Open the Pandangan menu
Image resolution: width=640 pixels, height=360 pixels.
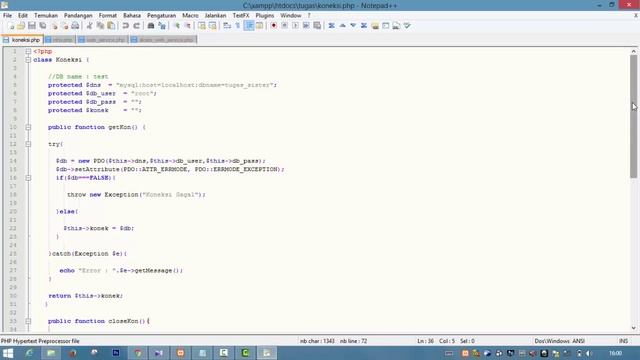click(x=78, y=16)
